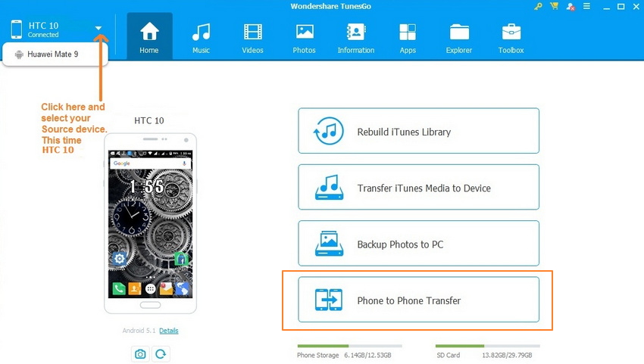Switch to the Videos tab
The image size is (644, 364).
click(252, 37)
